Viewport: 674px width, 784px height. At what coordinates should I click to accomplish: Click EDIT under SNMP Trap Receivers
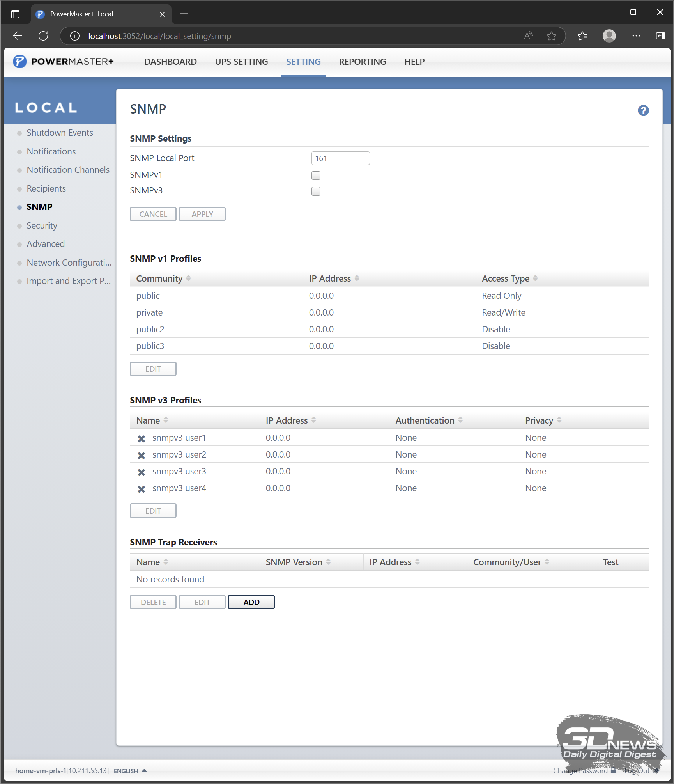(202, 602)
